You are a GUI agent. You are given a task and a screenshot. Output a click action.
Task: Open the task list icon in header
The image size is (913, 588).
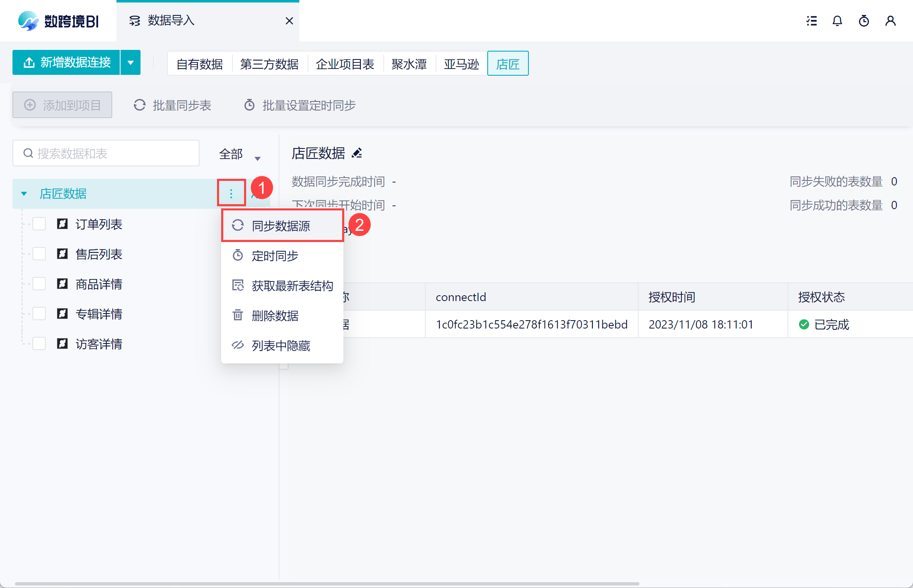(x=811, y=21)
